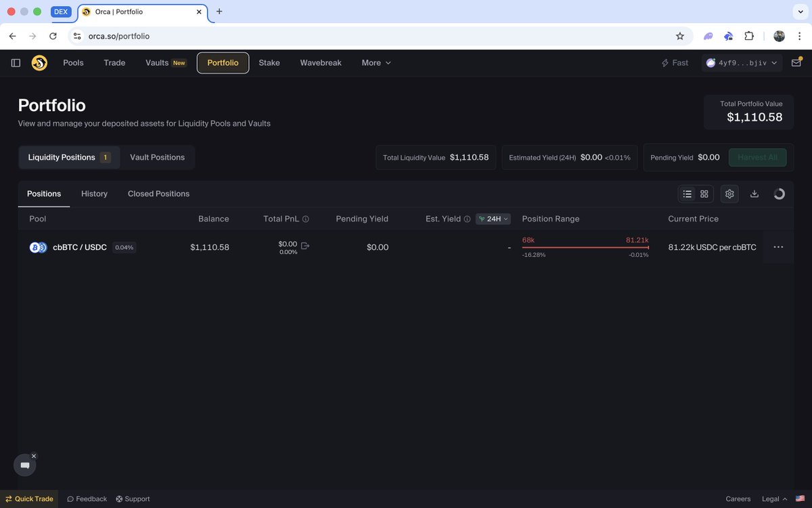Click the wallet avatar icon
The height and width of the screenshot is (508, 812).
point(710,63)
